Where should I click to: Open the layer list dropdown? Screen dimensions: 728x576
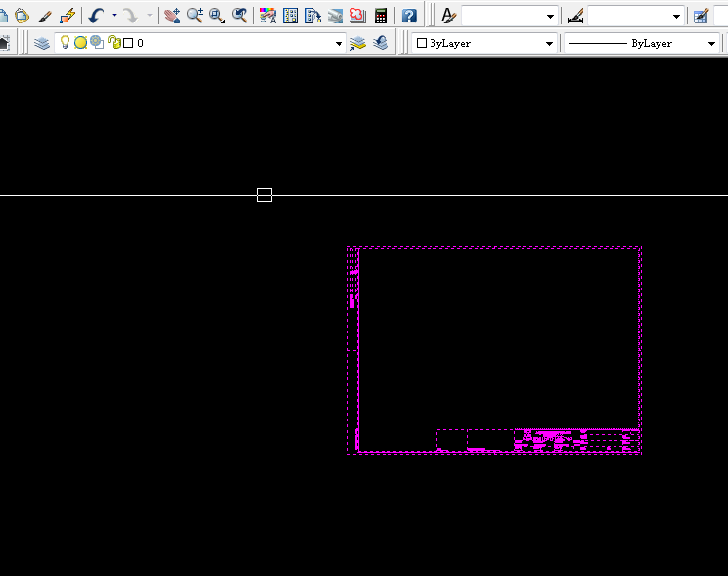(x=339, y=44)
